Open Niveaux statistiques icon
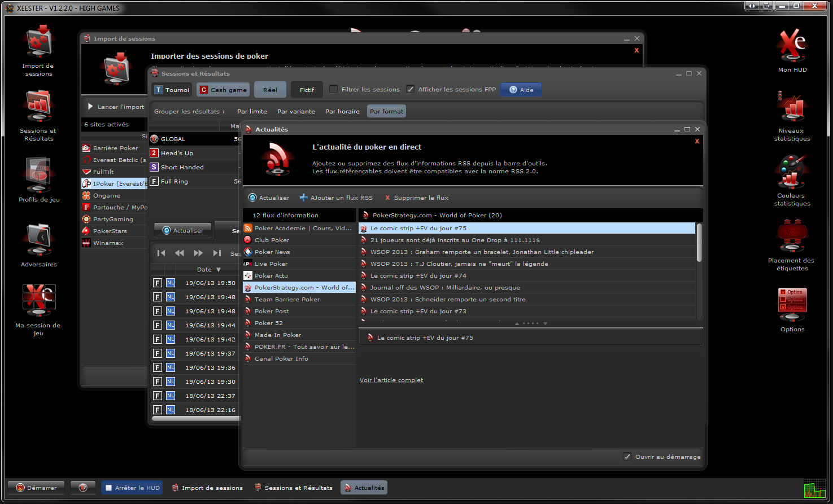The height and width of the screenshot is (504, 833). pyautogui.click(x=792, y=115)
